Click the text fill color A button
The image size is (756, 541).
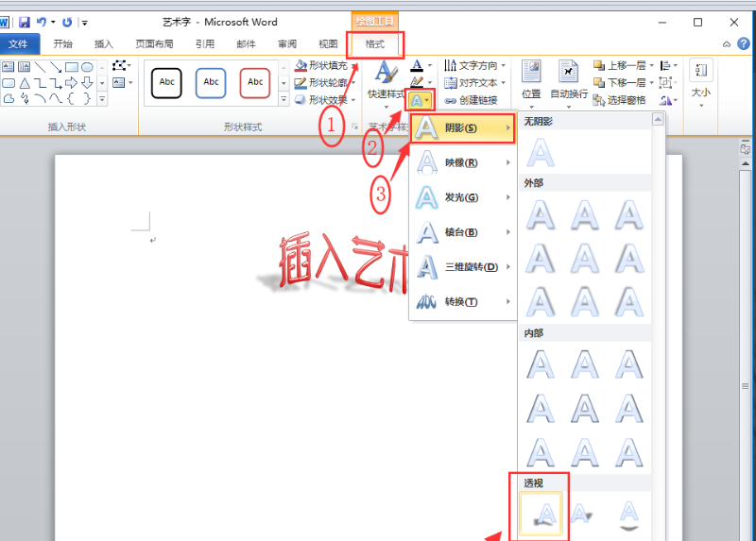coord(417,65)
